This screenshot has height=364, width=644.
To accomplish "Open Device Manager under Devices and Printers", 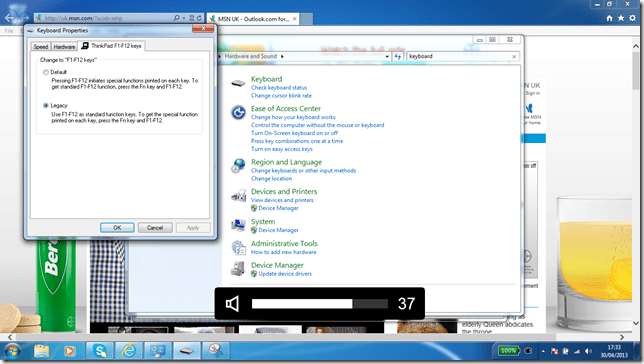I will (x=278, y=208).
